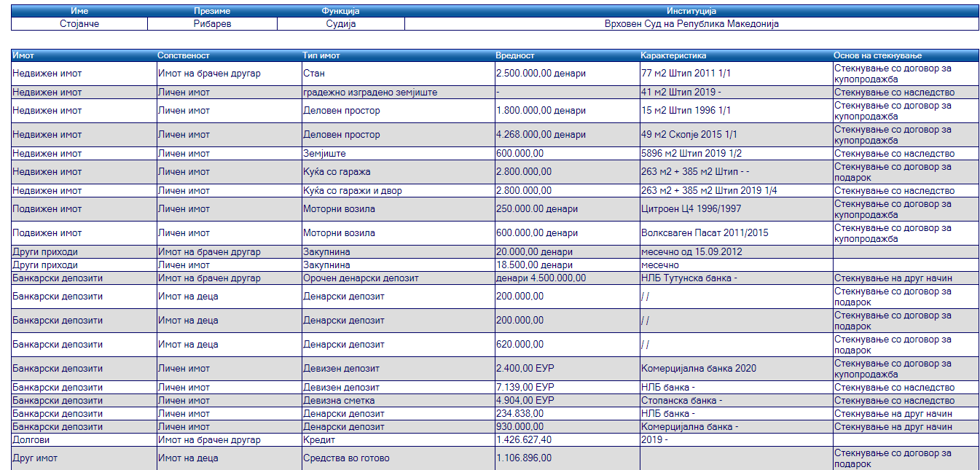Select the "Карактеристика" column header
The image size is (980, 470).
[x=673, y=55]
